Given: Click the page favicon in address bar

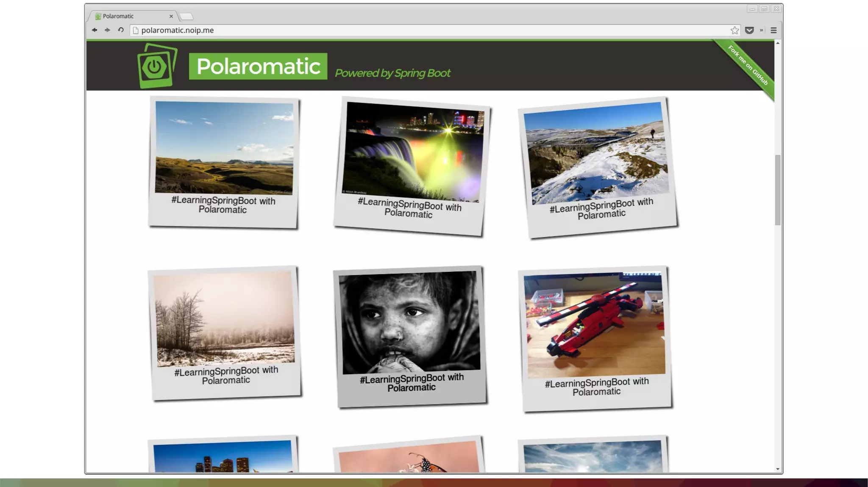Looking at the screenshot, I should 136,30.
